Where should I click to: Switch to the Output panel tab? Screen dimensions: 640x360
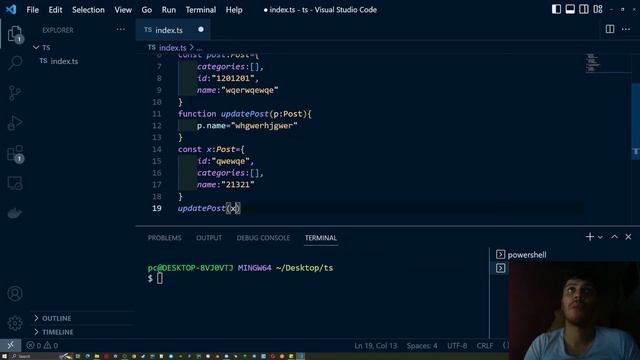click(209, 238)
